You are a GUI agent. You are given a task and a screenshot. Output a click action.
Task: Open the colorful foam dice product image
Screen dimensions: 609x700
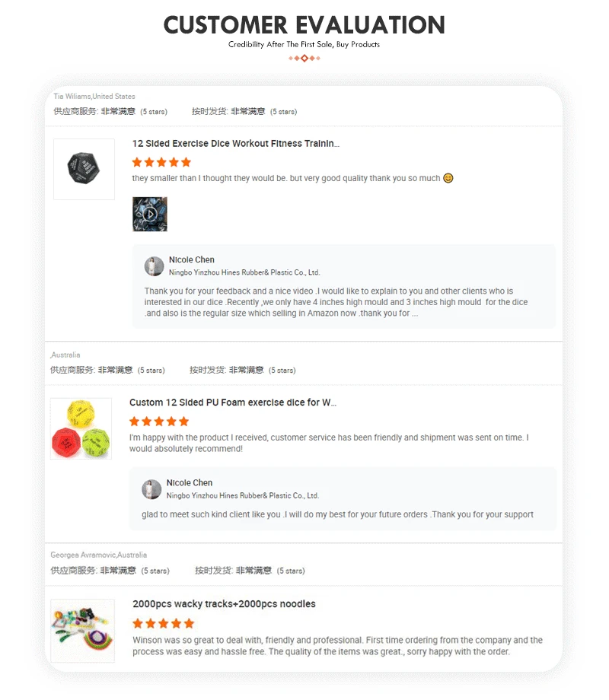click(81, 428)
